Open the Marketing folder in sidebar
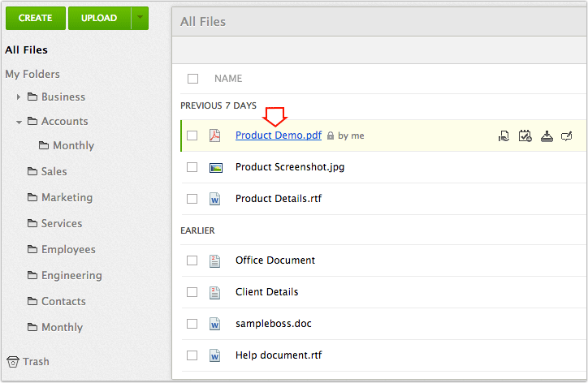The height and width of the screenshot is (383, 588). (67, 197)
